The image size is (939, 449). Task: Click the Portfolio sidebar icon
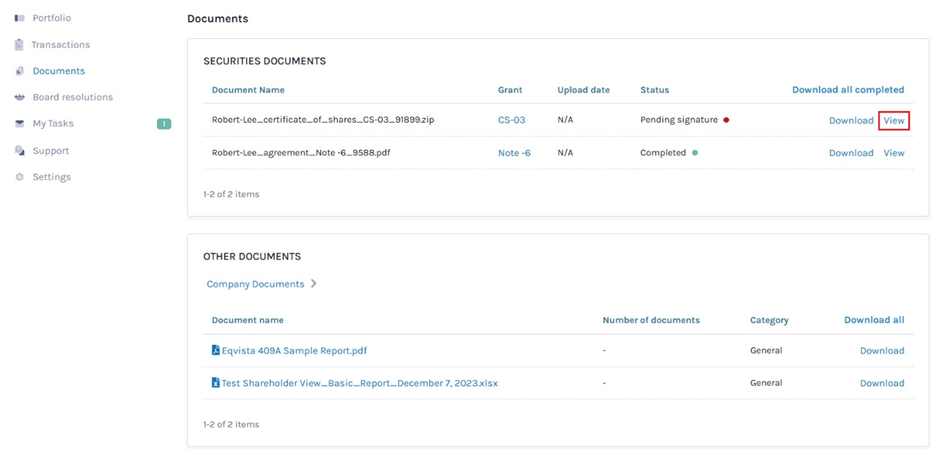pyautogui.click(x=19, y=18)
